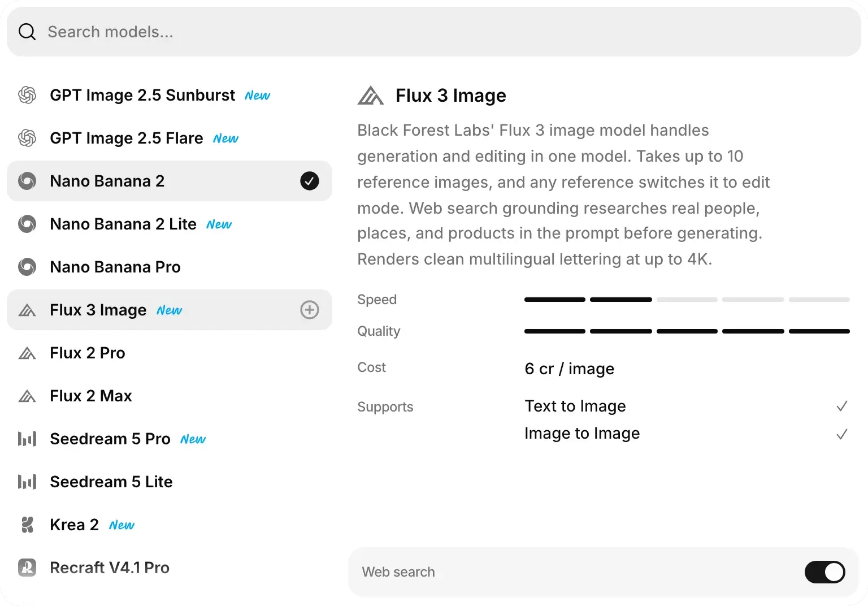Image resolution: width=868 pixels, height=606 pixels.
Task: Click the OpenAI icon beside GPT Image 2.5 Flare
Action: pos(27,138)
